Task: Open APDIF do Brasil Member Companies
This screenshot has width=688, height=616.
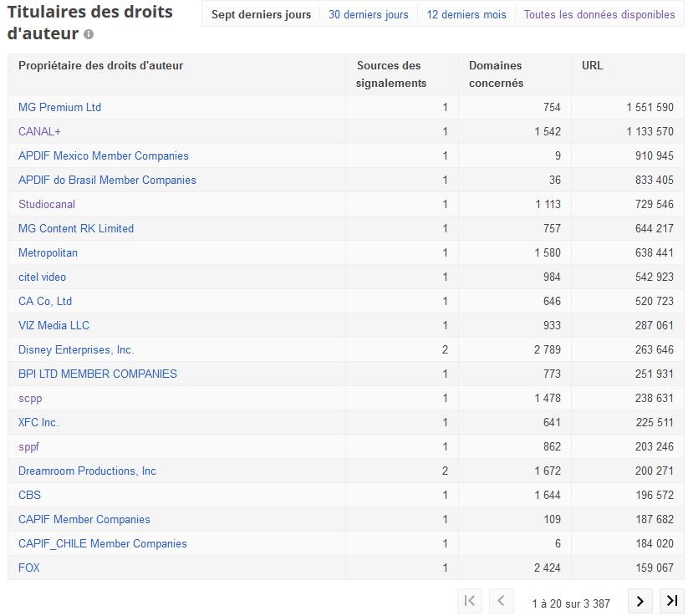Action: pyautogui.click(x=107, y=181)
